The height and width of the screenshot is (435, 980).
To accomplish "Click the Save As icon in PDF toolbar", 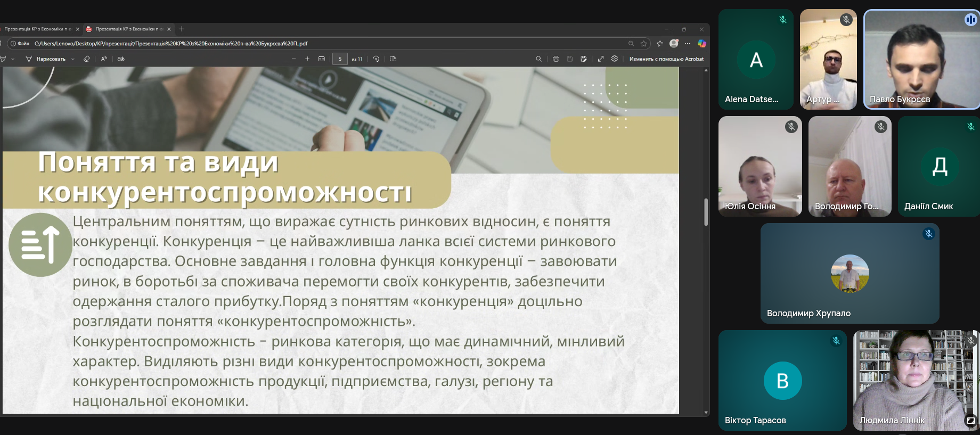I will (584, 59).
